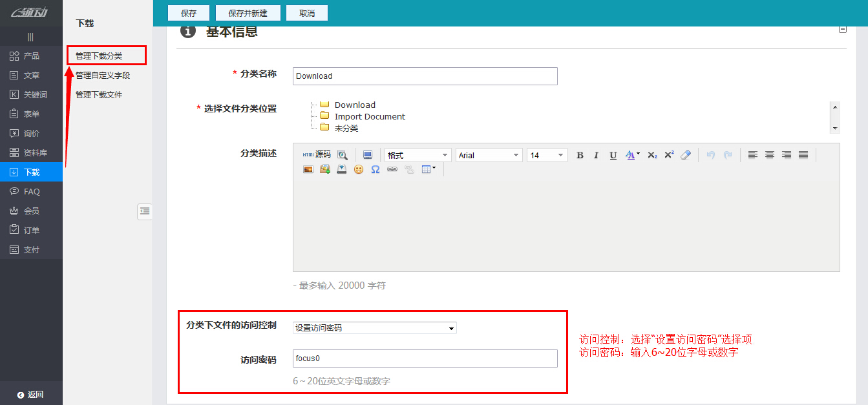Image resolution: width=868 pixels, height=405 pixels.
Task: Click the insert hyperlink chain icon
Action: 392,169
